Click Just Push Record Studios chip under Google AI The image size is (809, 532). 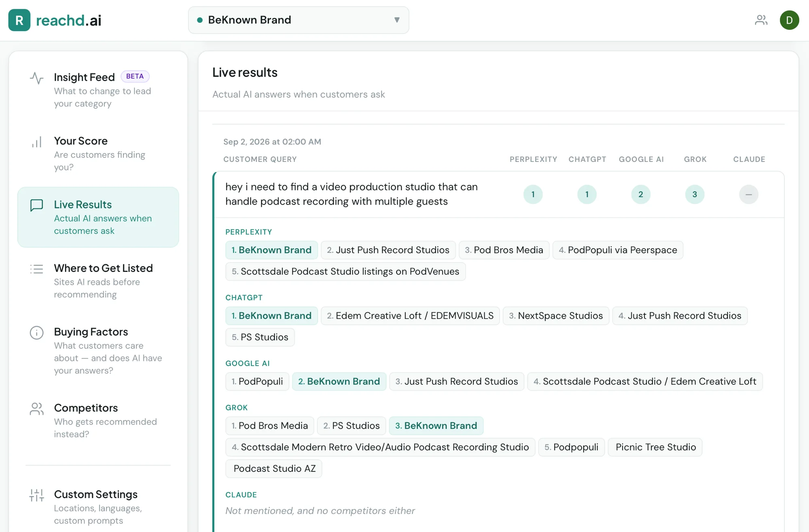(x=457, y=382)
